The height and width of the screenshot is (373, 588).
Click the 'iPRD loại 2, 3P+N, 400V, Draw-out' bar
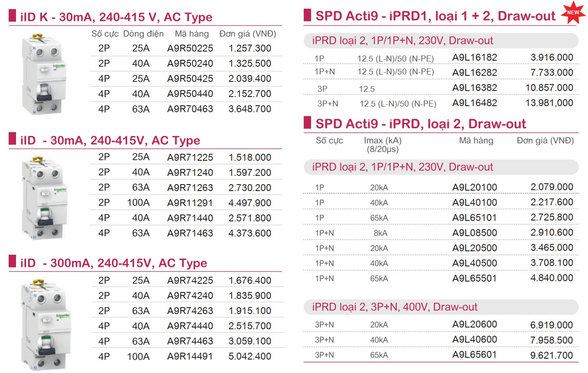pyautogui.click(x=441, y=307)
